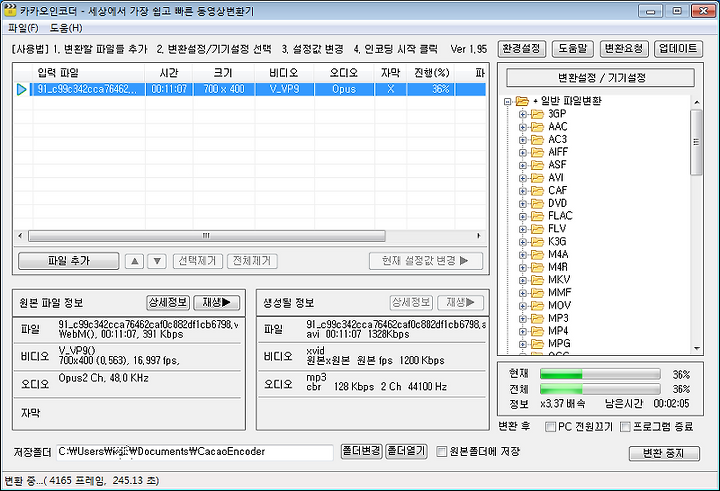This screenshot has height=491, width=720.
Task: Select the MMF folder icon
Action: 537,293
